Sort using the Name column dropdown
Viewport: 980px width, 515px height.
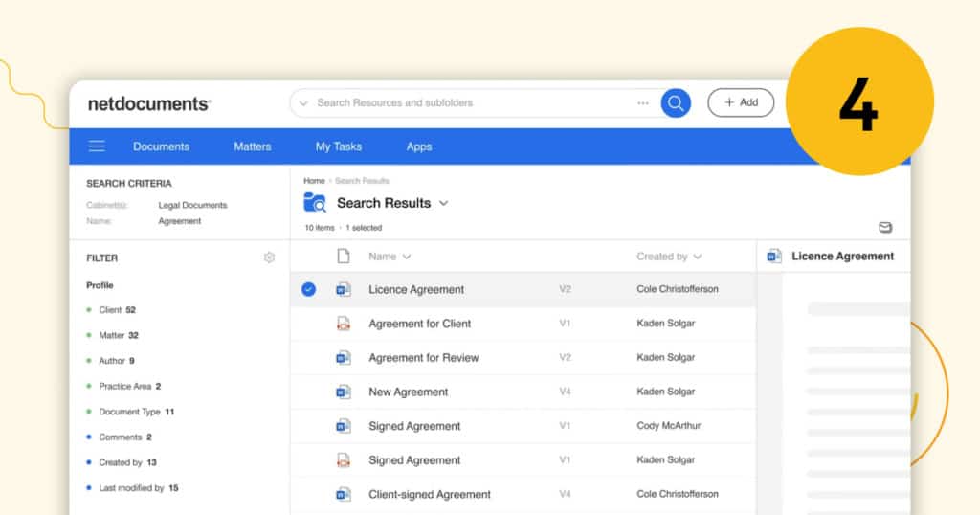tap(407, 257)
